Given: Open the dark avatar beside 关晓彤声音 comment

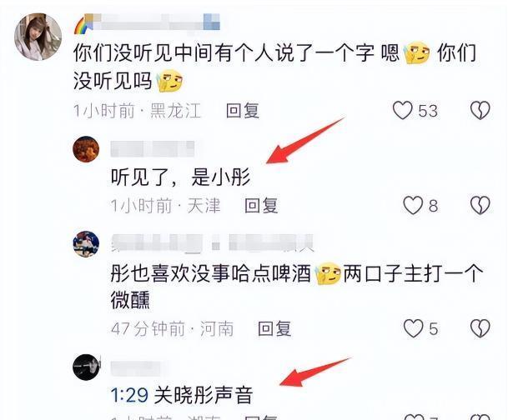Looking at the screenshot, I should pos(86,367).
